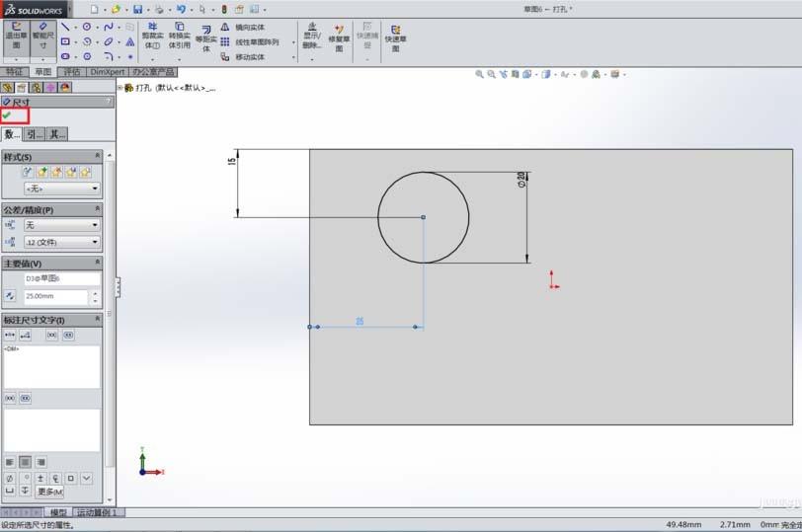This screenshot has width=802, height=532.
Task: Select left justify text alignment
Action: point(9,462)
